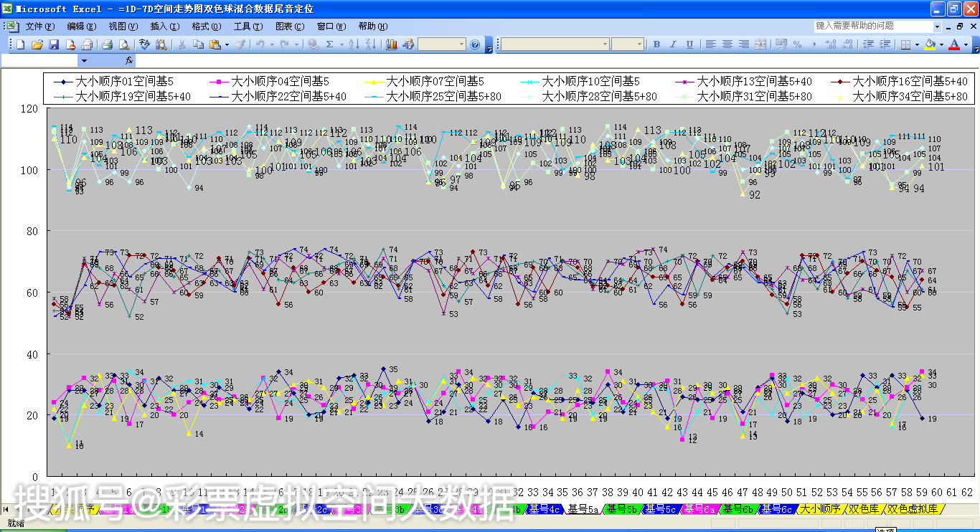The width and height of the screenshot is (980, 532).
Task: Decrease the indent
Action: coord(867,44)
